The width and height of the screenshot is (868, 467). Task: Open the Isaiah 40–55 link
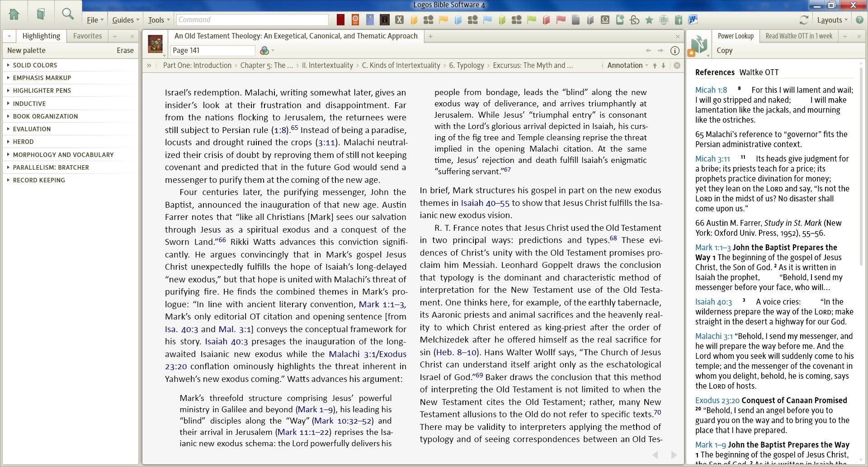click(485, 203)
